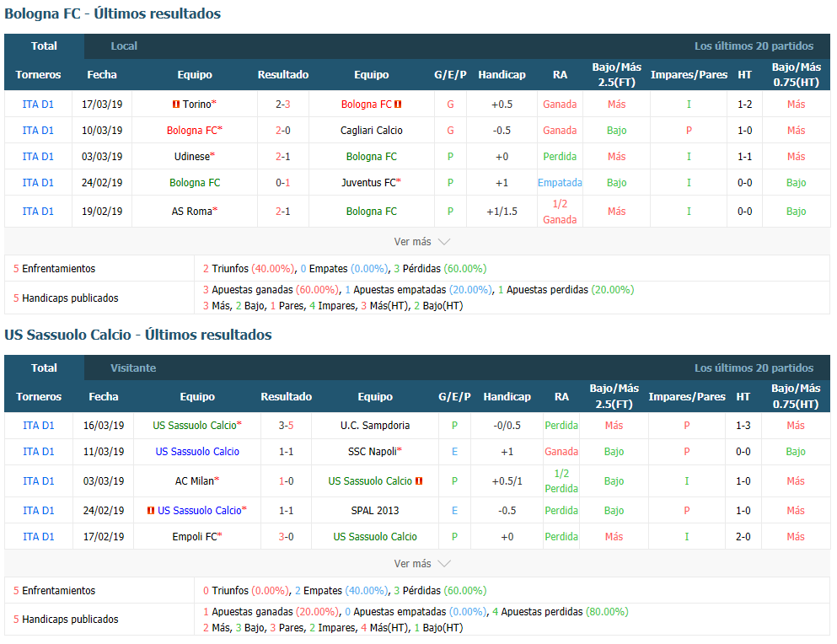Image resolution: width=837 pixels, height=644 pixels.
Task: Open the ITA D1 link in the AC Milan row
Action: [x=39, y=481]
